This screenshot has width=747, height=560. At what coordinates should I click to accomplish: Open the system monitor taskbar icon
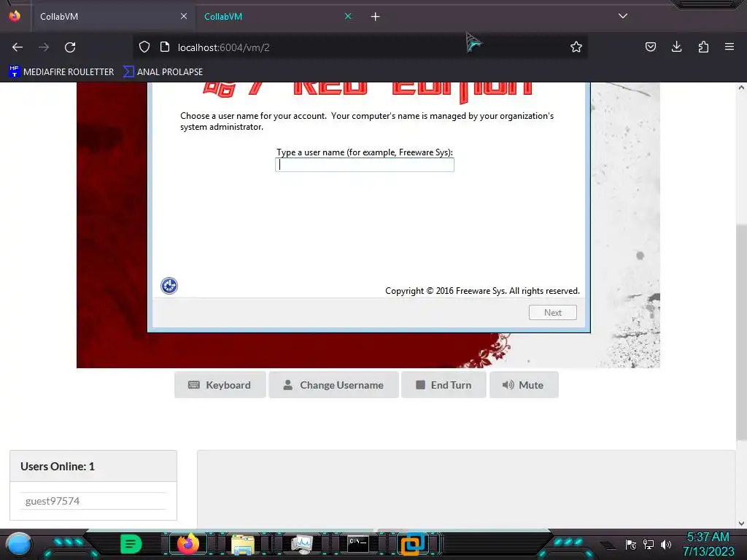[301, 544]
